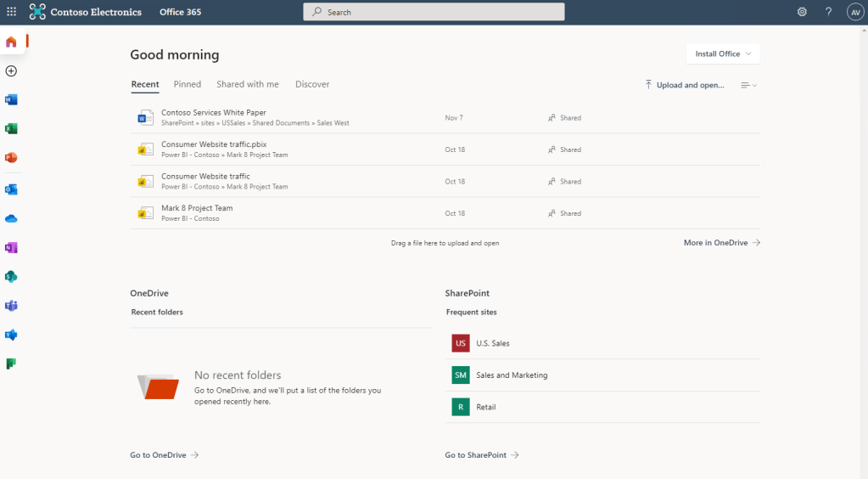
Task: Open the Settings gear
Action: [x=802, y=12]
